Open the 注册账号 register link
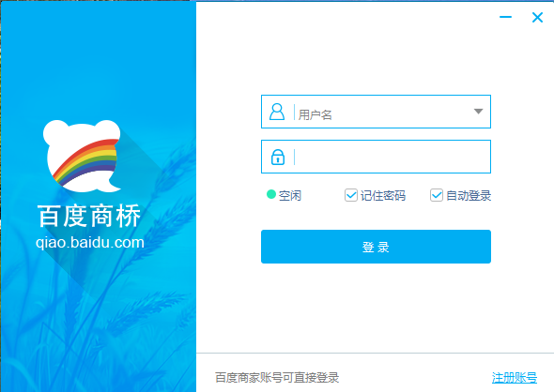Screen dimensions: 554x392 tap(515, 378)
